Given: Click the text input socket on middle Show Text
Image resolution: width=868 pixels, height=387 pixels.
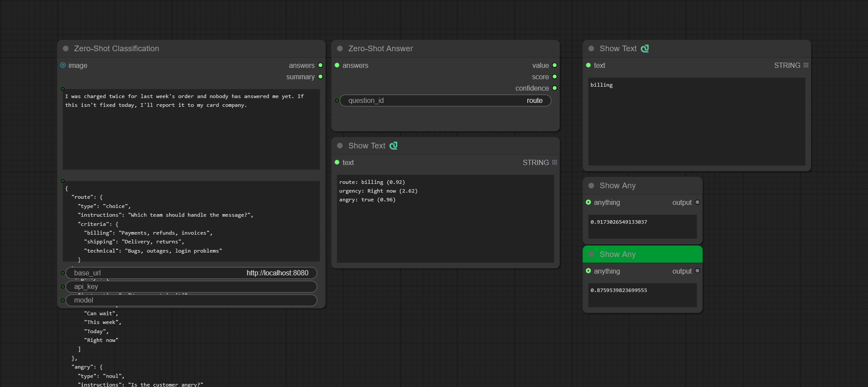Looking at the screenshot, I should click(337, 162).
